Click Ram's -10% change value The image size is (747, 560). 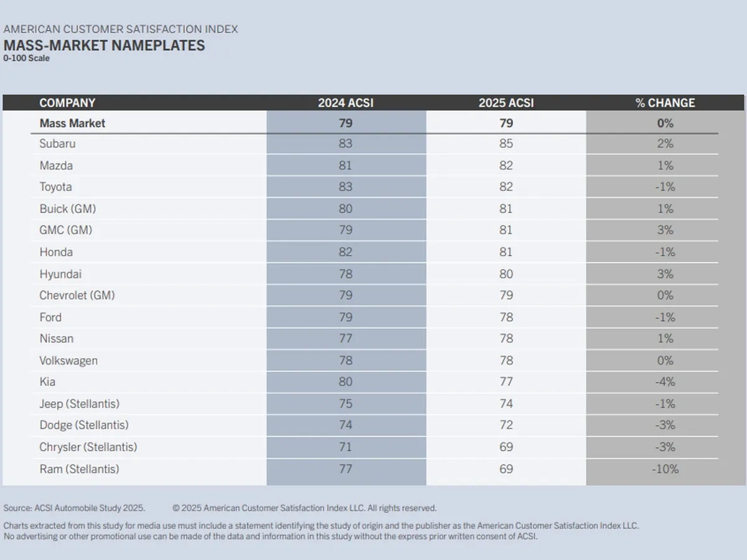coord(665,469)
